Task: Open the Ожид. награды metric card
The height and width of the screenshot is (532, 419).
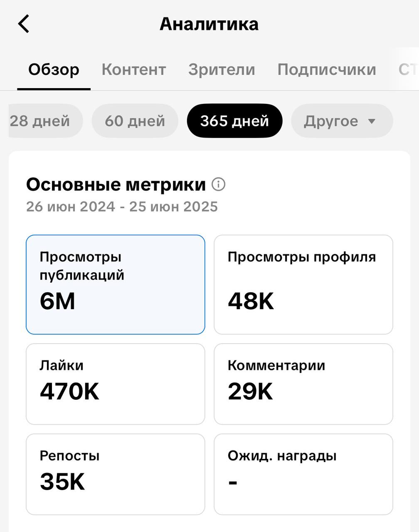Action: (x=303, y=475)
